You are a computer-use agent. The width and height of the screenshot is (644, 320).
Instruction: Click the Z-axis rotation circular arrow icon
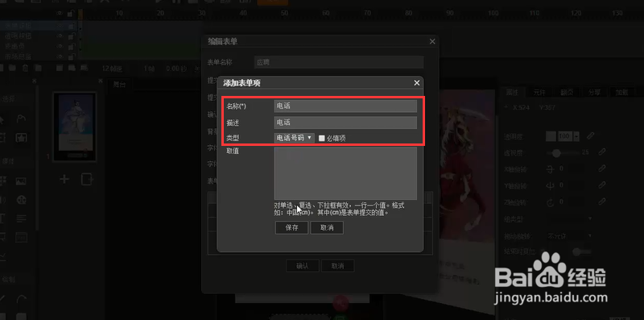click(551, 202)
